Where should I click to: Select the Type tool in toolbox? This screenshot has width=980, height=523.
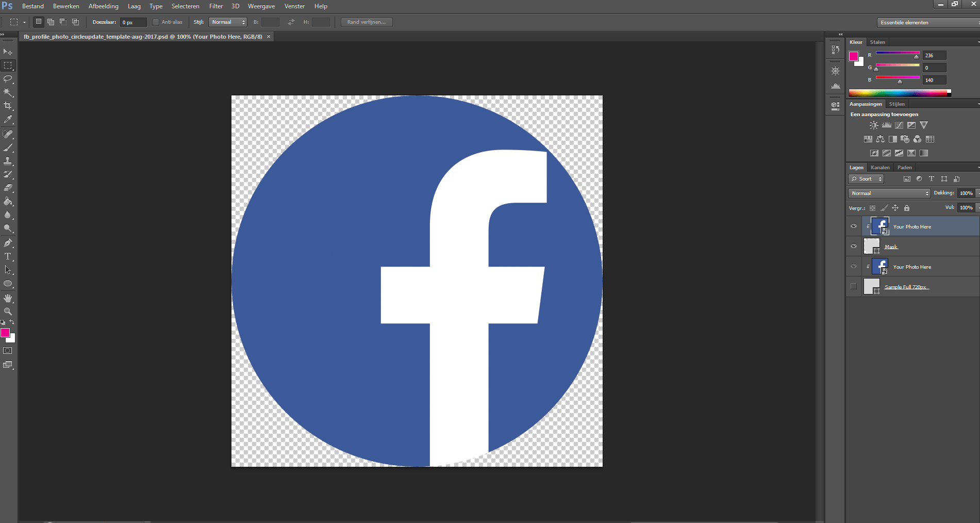click(8, 256)
